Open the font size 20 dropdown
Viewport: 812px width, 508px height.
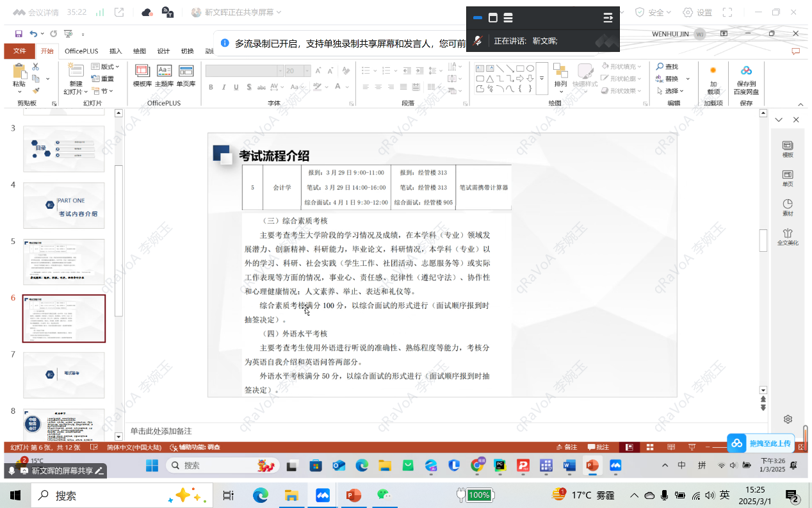(308, 71)
